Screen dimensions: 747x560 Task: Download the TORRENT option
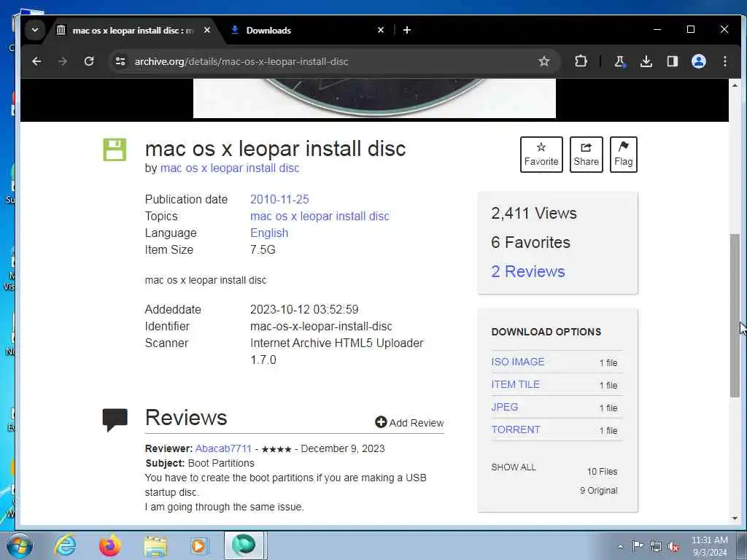pyautogui.click(x=516, y=429)
